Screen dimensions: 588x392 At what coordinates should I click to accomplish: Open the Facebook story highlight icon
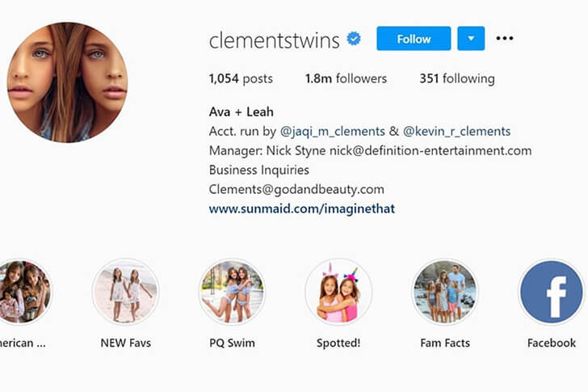click(551, 292)
